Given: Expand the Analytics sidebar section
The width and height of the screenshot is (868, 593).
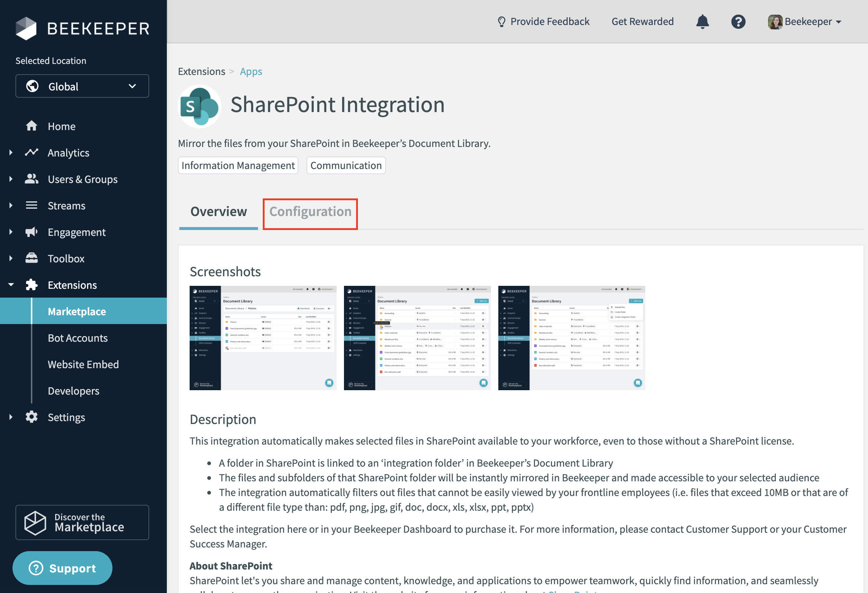Looking at the screenshot, I should click(x=11, y=153).
